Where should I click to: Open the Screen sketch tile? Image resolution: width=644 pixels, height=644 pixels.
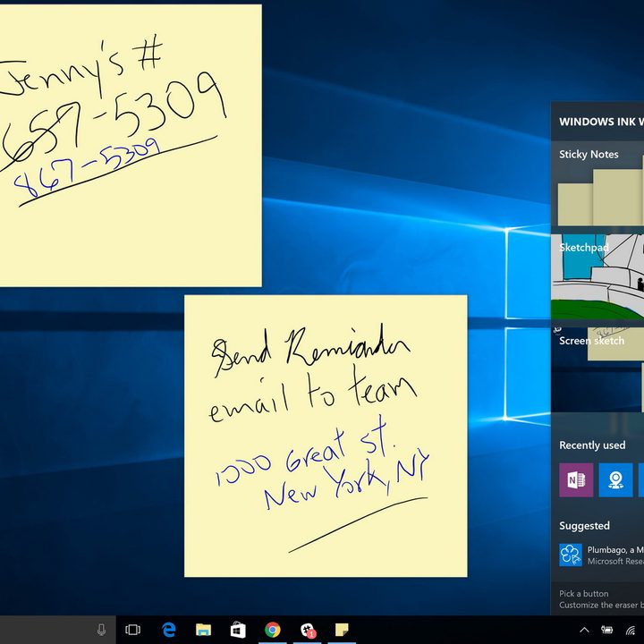[x=597, y=369]
